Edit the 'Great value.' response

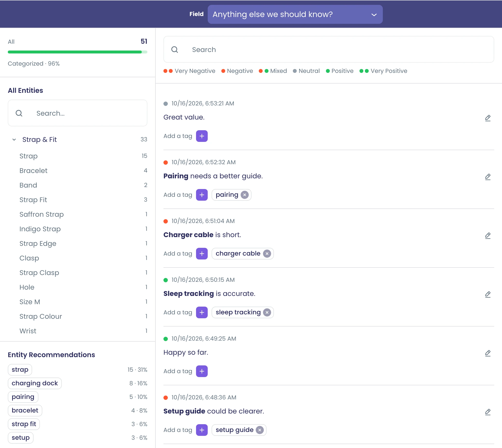[x=487, y=118]
